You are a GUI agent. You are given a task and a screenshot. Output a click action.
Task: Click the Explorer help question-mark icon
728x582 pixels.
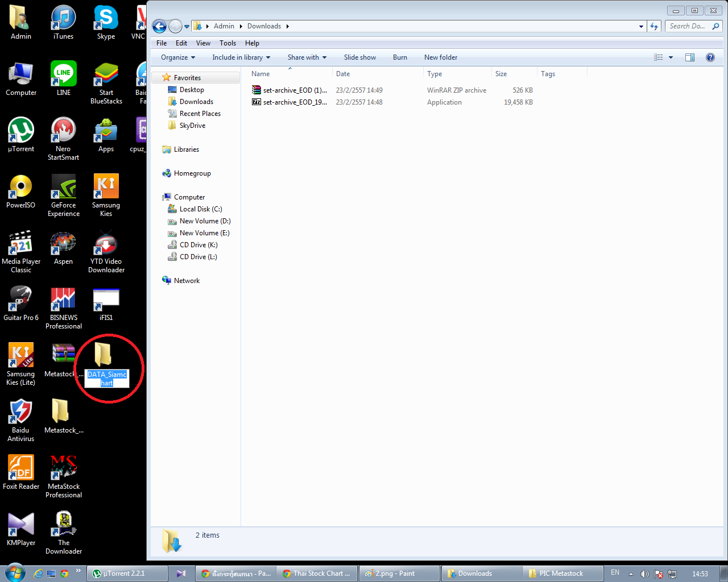coord(710,57)
